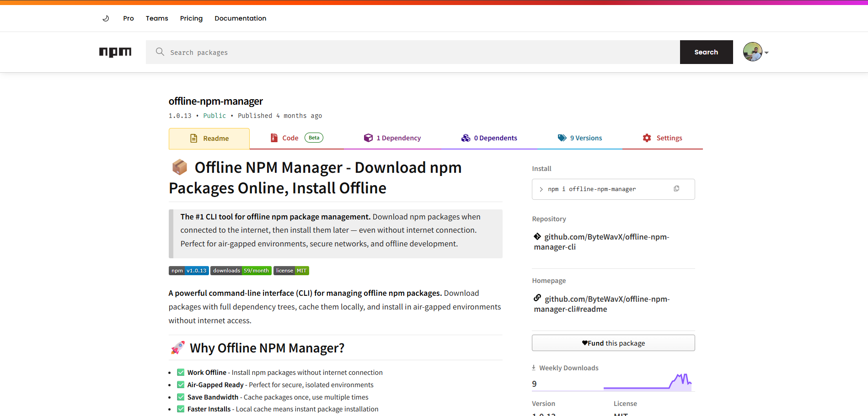Image resolution: width=868 pixels, height=416 pixels.
Task: Open the user avatar account menu
Action: click(x=755, y=52)
